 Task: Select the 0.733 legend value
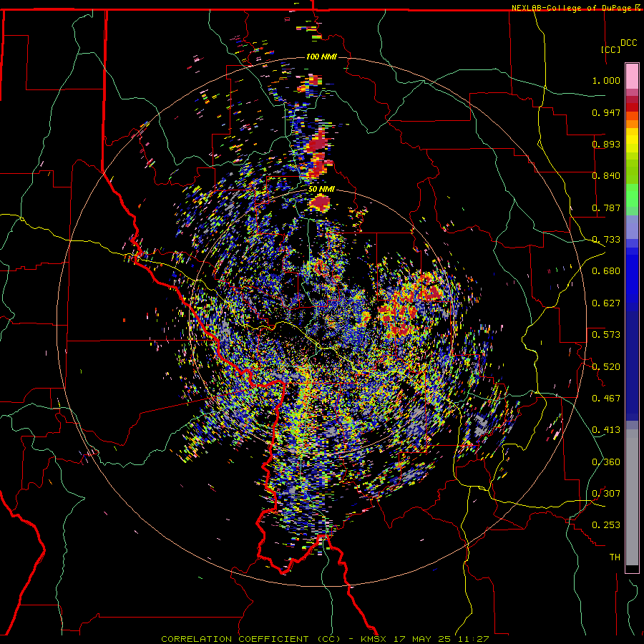[x=606, y=240]
